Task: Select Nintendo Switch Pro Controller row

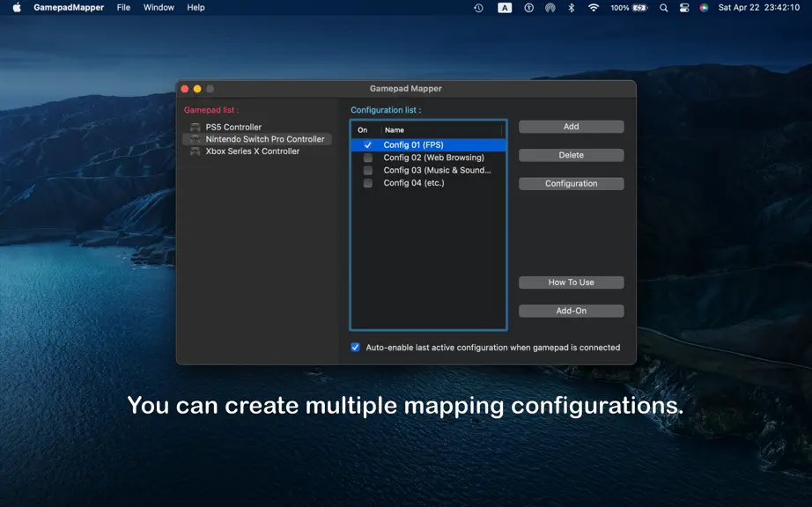Action: tap(257, 139)
